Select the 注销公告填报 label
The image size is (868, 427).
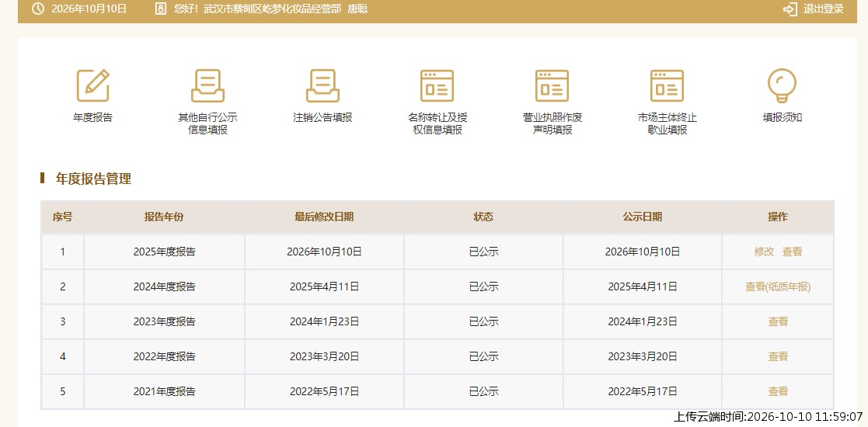[322, 117]
